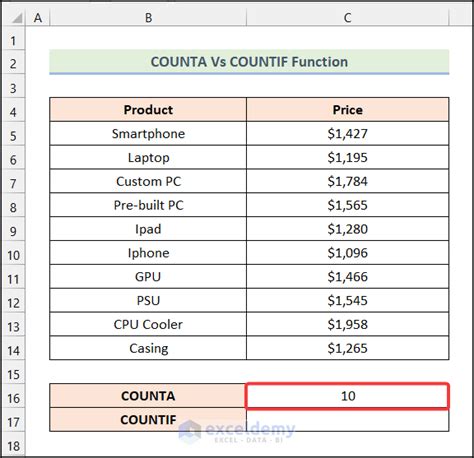Select the CPU Cooler cell

point(148,324)
